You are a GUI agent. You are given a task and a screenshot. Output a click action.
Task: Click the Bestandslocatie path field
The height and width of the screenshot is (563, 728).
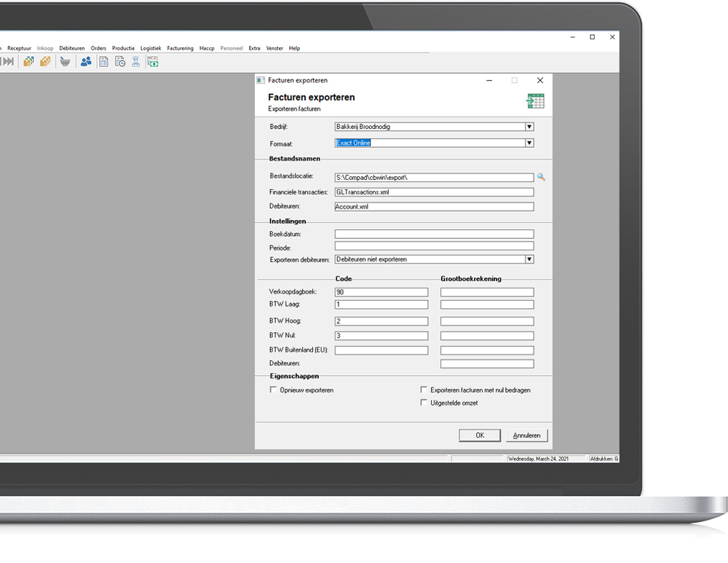point(434,178)
